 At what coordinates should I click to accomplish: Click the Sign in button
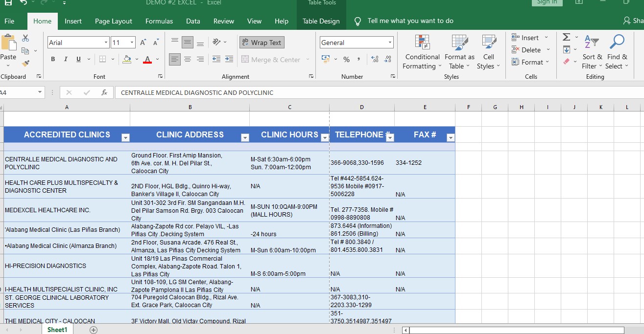tap(547, 2)
